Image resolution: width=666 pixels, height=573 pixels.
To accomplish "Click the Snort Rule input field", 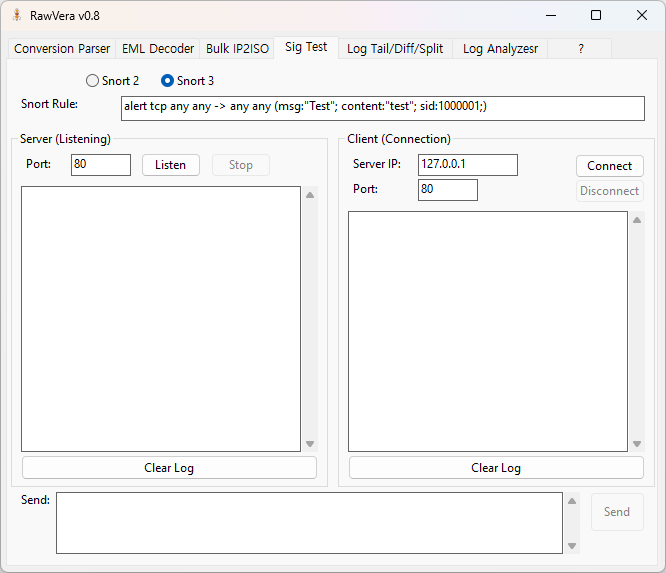I will point(383,108).
